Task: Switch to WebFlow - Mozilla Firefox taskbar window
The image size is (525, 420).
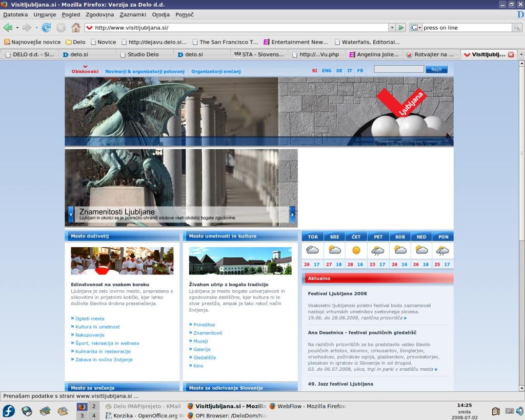Action: [308, 406]
